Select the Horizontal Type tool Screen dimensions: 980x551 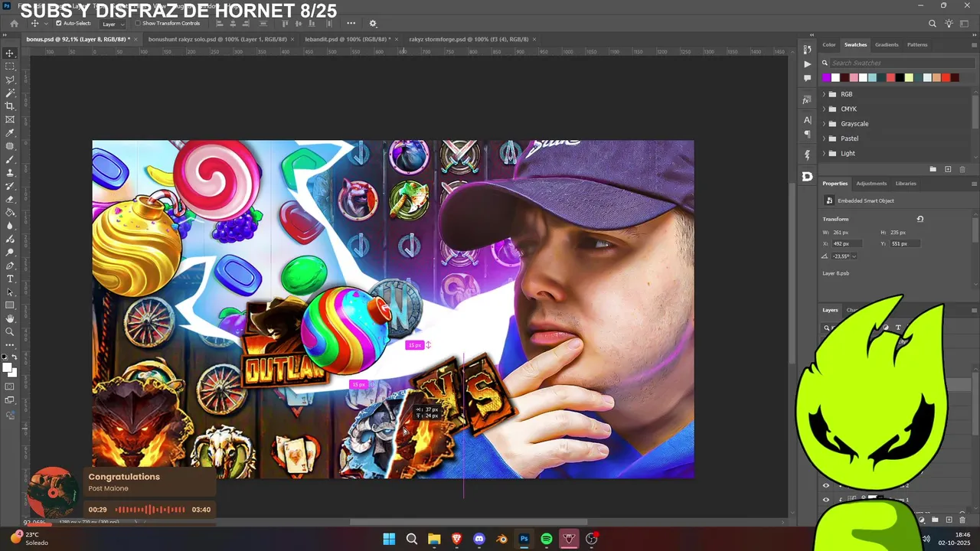tap(10, 279)
